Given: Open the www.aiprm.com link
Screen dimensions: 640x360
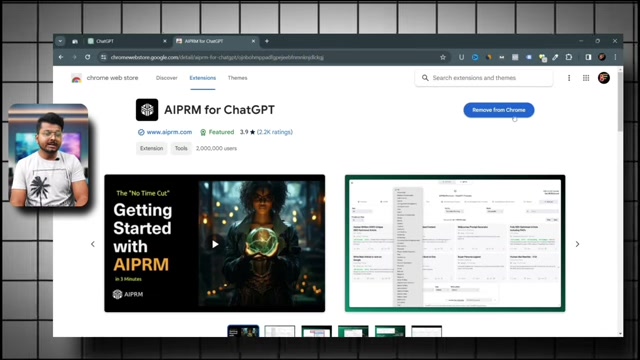Looking at the screenshot, I should [169, 132].
